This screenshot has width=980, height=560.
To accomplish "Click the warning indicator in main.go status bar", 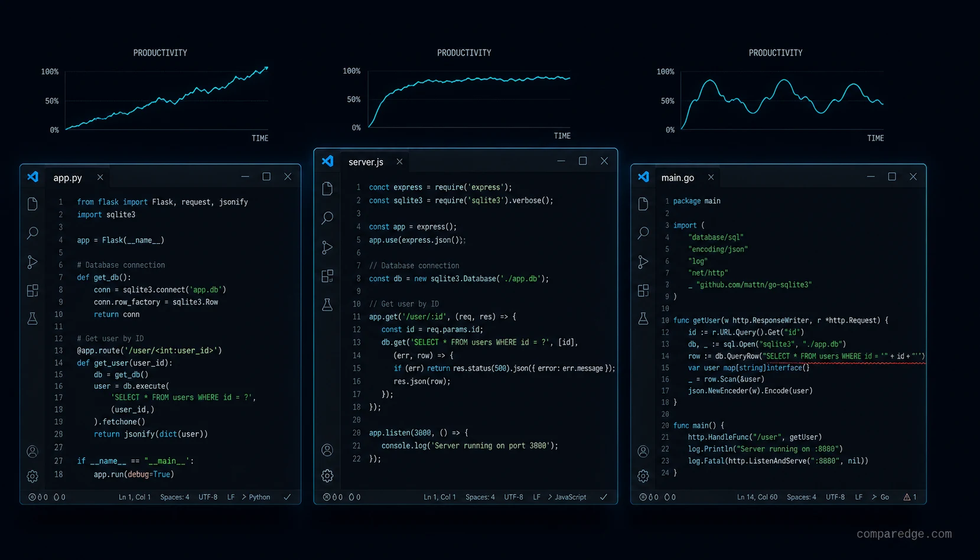I will pos(910,497).
